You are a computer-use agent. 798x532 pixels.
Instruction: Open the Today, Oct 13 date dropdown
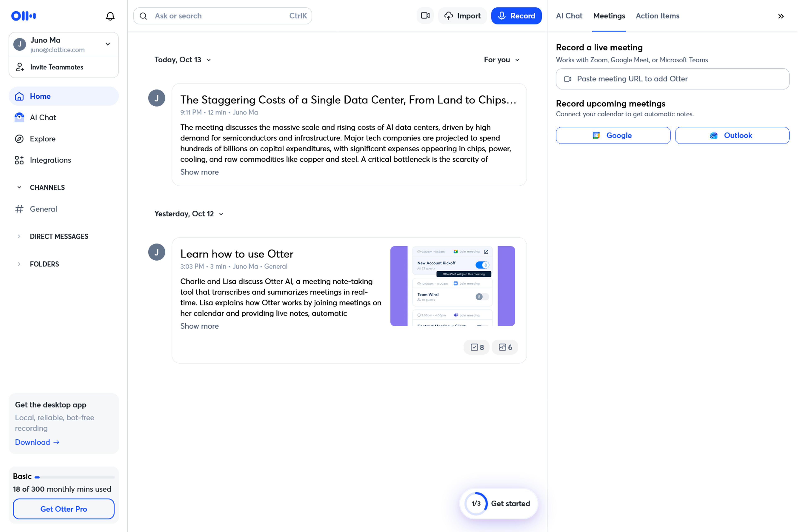183,60
